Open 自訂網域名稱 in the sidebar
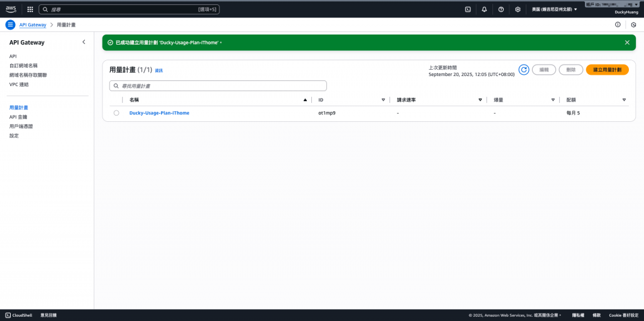The height and width of the screenshot is (321, 644). click(23, 66)
